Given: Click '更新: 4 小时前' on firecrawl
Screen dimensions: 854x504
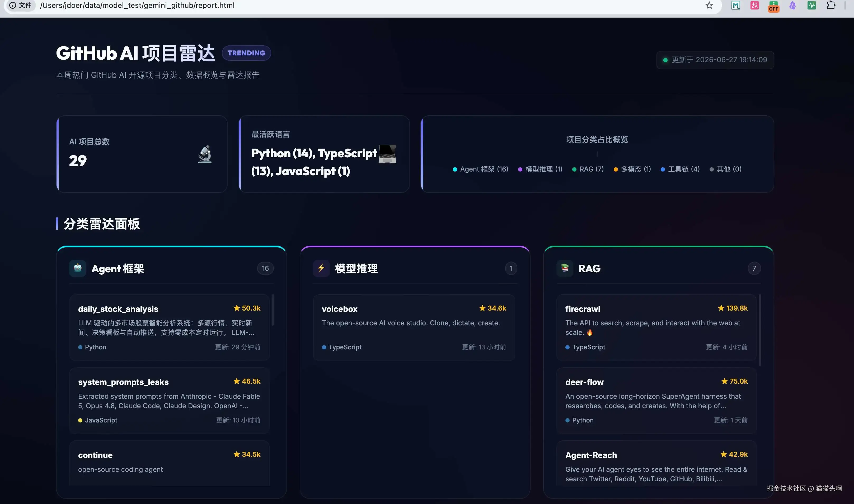Looking at the screenshot, I should tap(726, 347).
